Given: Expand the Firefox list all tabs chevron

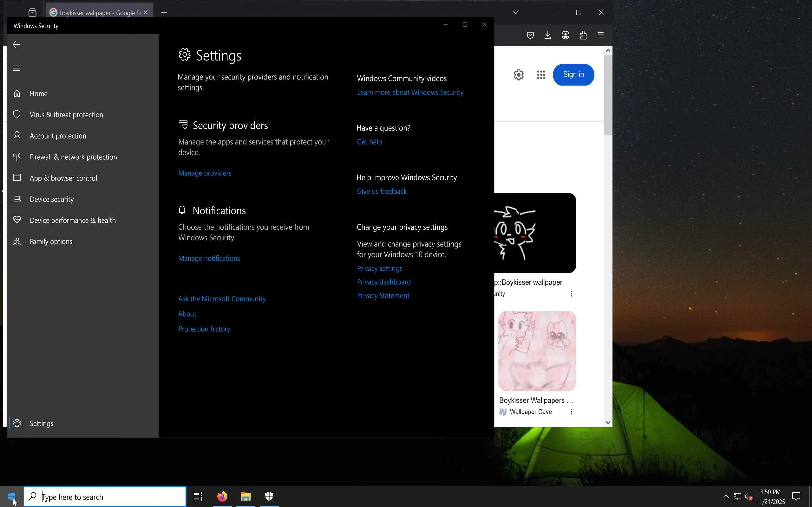Looking at the screenshot, I should coord(515,12).
